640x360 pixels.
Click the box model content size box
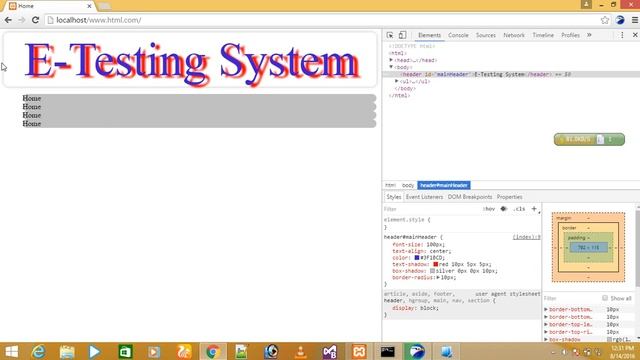(589, 248)
